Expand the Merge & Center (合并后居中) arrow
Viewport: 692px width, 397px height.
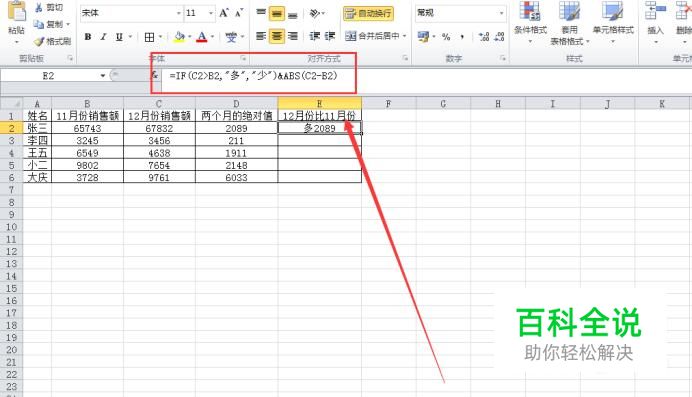click(x=404, y=36)
